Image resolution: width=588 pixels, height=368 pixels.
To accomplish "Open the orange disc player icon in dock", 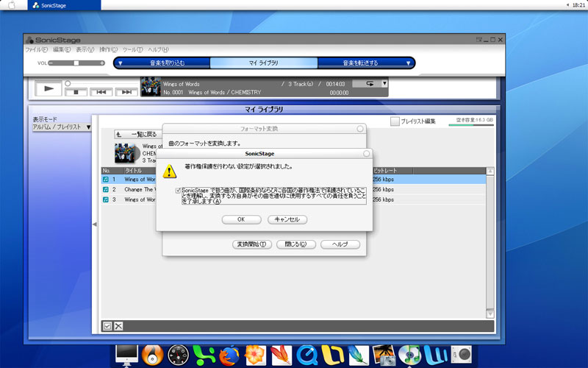I will point(153,355).
